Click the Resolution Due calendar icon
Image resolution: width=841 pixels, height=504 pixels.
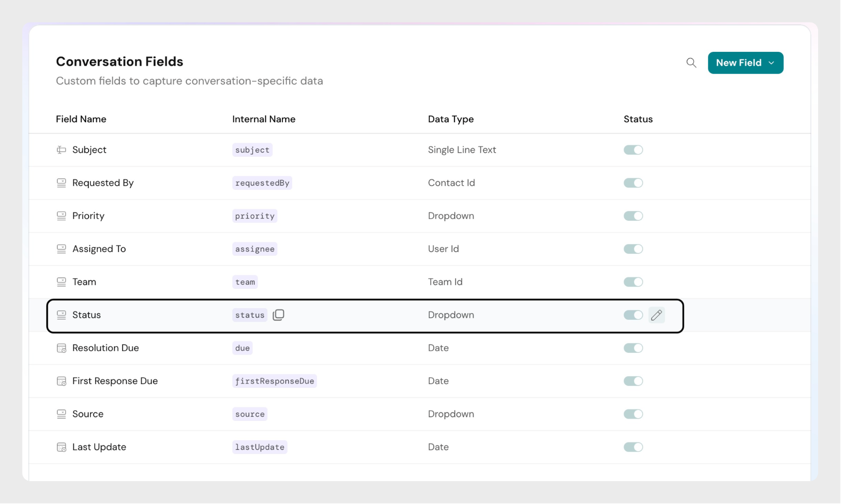tap(61, 348)
